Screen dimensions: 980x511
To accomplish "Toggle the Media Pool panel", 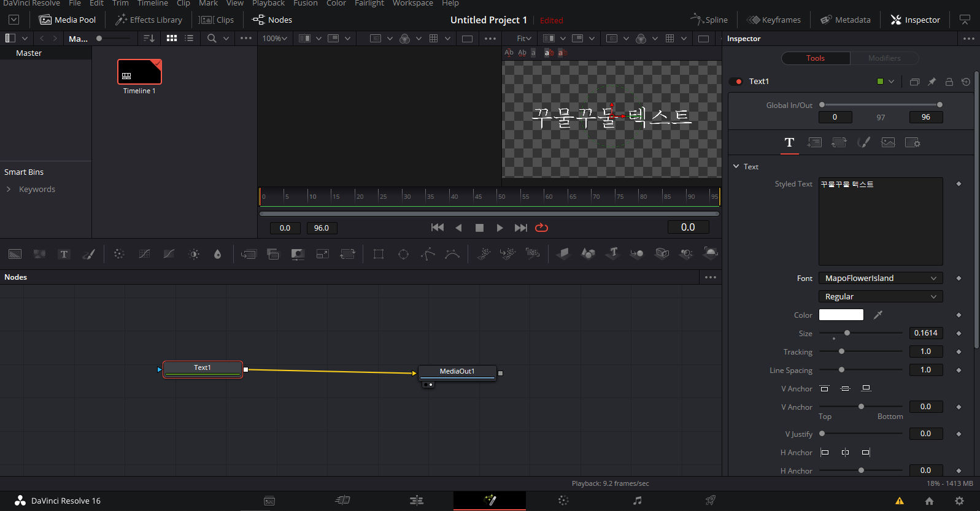I will click(68, 20).
